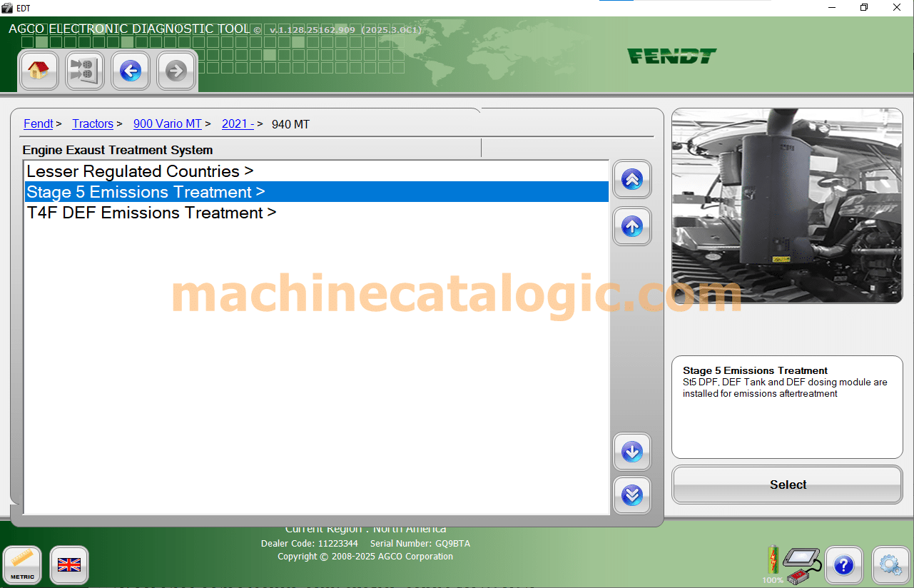Click the Dealer Code 11223344 text
Screen dimensions: 914x588
310,544
